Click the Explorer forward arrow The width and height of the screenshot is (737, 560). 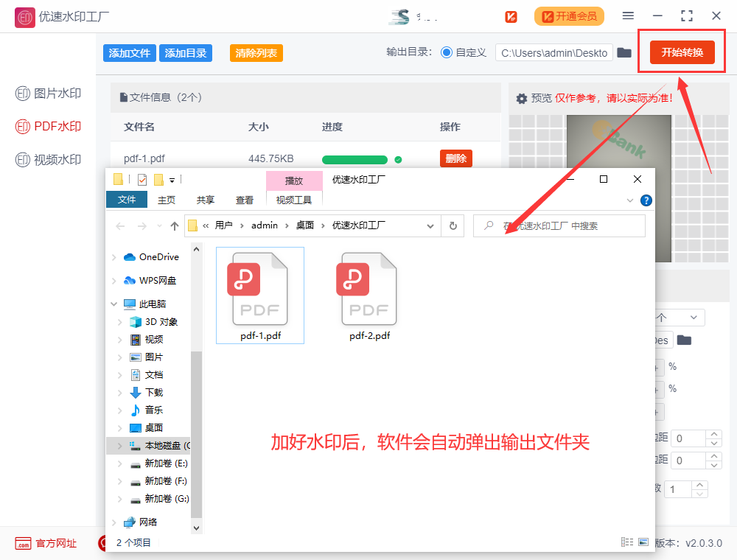(142, 226)
